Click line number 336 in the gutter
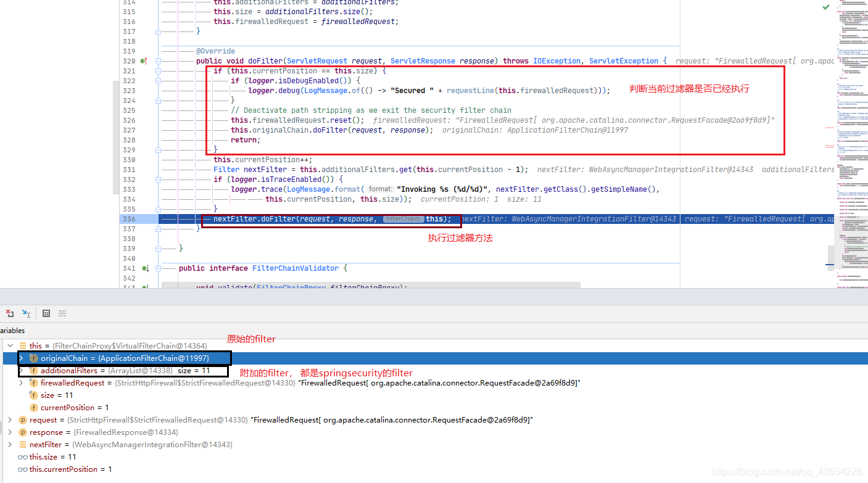The width and height of the screenshot is (868, 483). [129, 219]
